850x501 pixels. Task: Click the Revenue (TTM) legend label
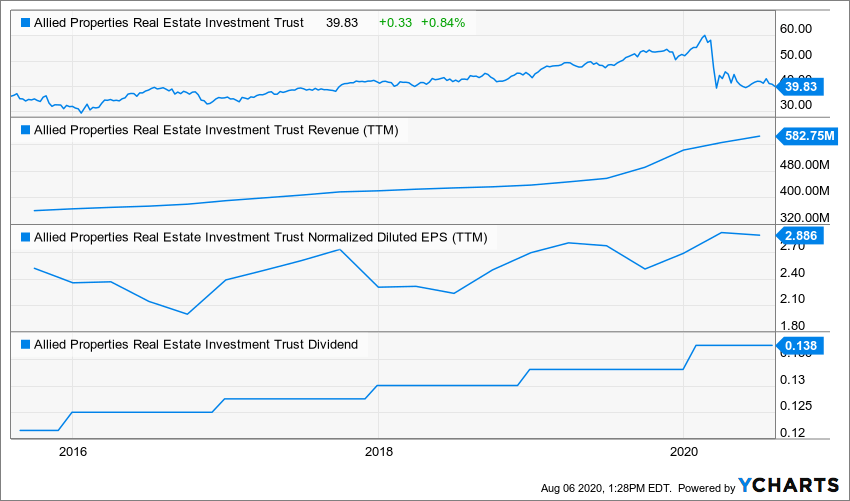tap(216, 130)
